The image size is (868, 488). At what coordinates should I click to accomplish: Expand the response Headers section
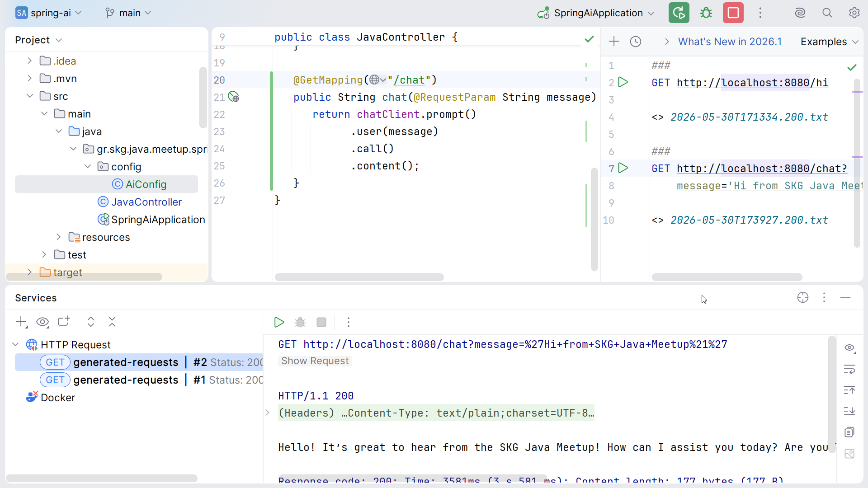pos(267,413)
